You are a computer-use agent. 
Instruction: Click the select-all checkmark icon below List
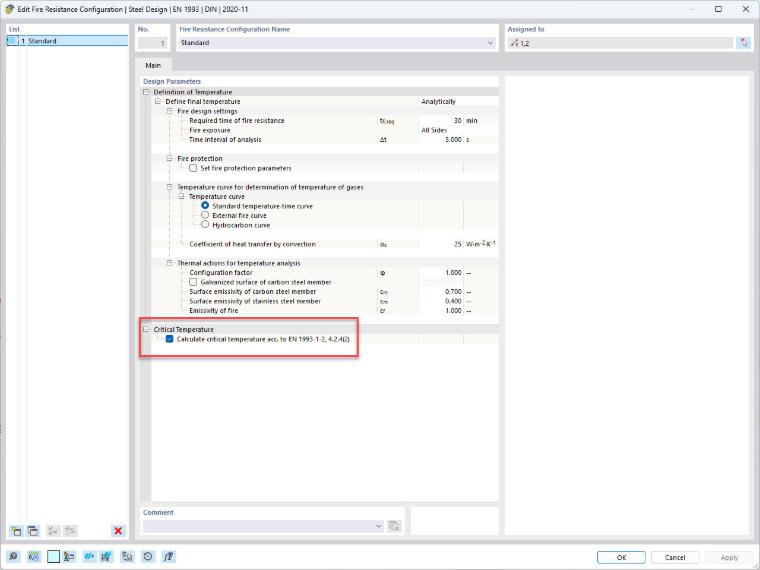point(53,531)
